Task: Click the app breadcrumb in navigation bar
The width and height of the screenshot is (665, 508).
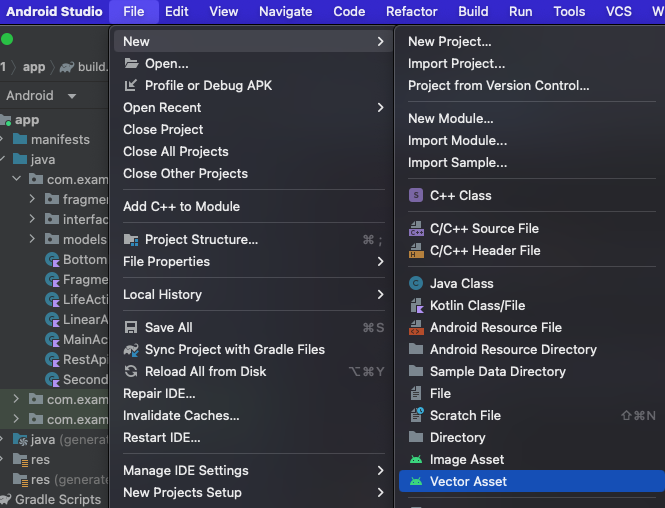Action: point(34,67)
